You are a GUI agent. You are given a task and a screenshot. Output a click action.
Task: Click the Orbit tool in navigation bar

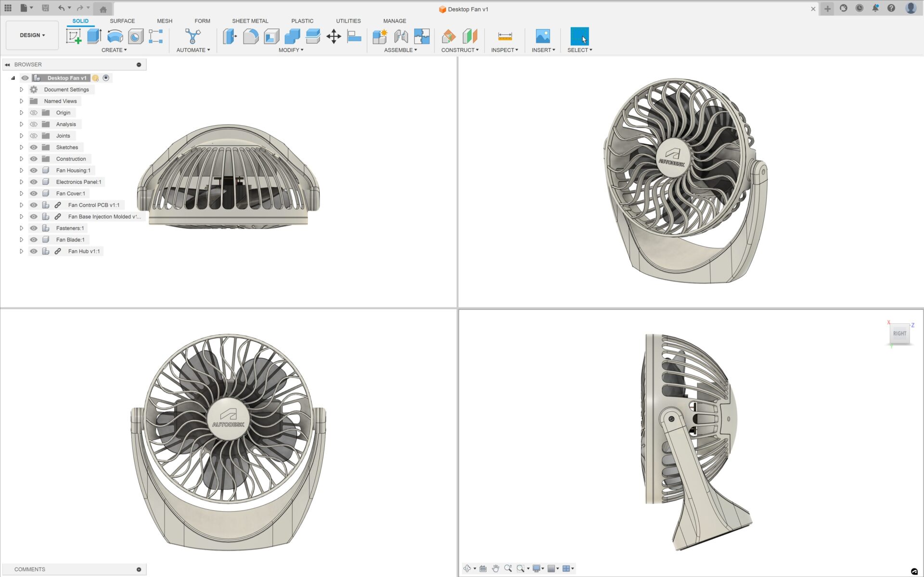coord(467,568)
